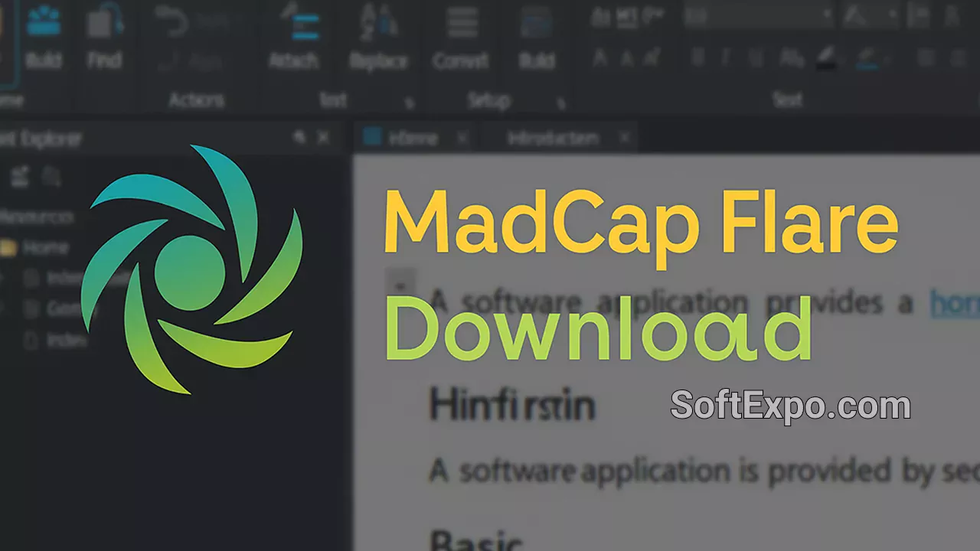Switch to the Introduction document tab
The width and height of the screenshot is (980, 551).
click(x=553, y=139)
